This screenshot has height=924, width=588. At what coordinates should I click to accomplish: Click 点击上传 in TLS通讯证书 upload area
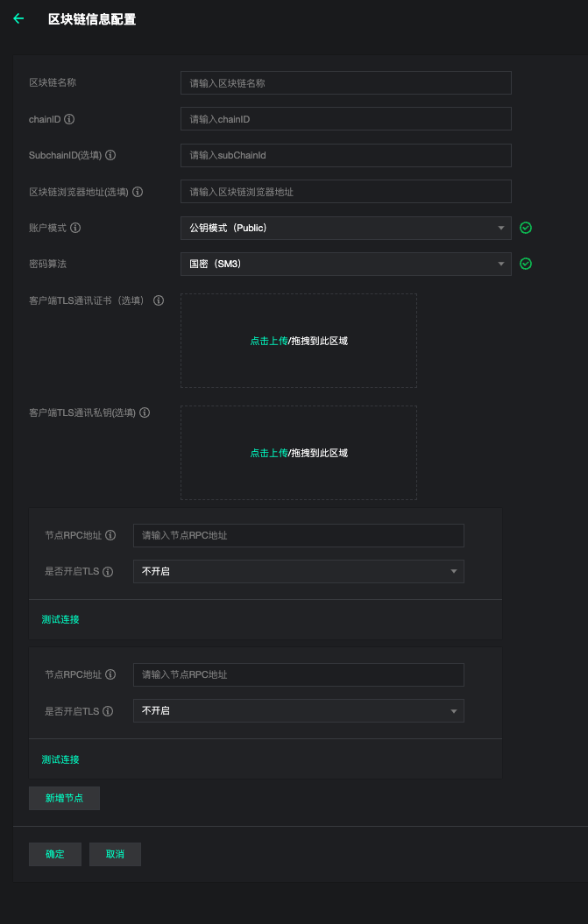tap(268, 341)
